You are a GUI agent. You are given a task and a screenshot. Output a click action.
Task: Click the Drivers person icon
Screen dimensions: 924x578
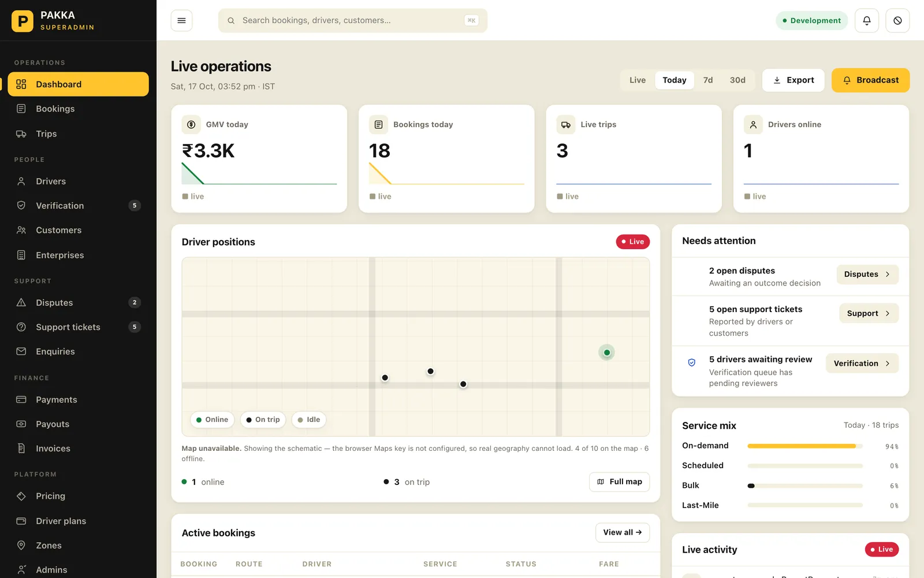(x=21, y=181)
